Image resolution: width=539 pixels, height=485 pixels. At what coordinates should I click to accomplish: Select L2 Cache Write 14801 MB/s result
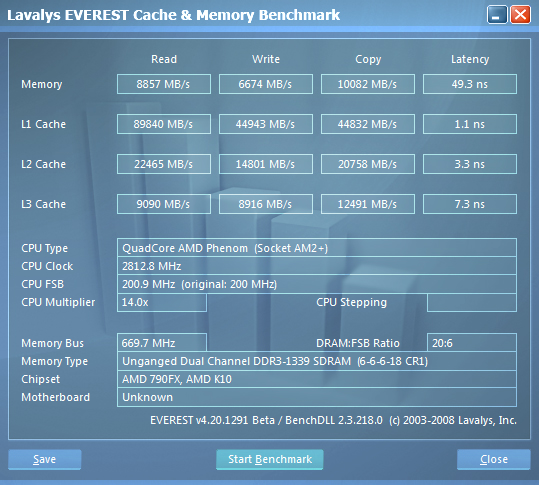click(266, 164)
